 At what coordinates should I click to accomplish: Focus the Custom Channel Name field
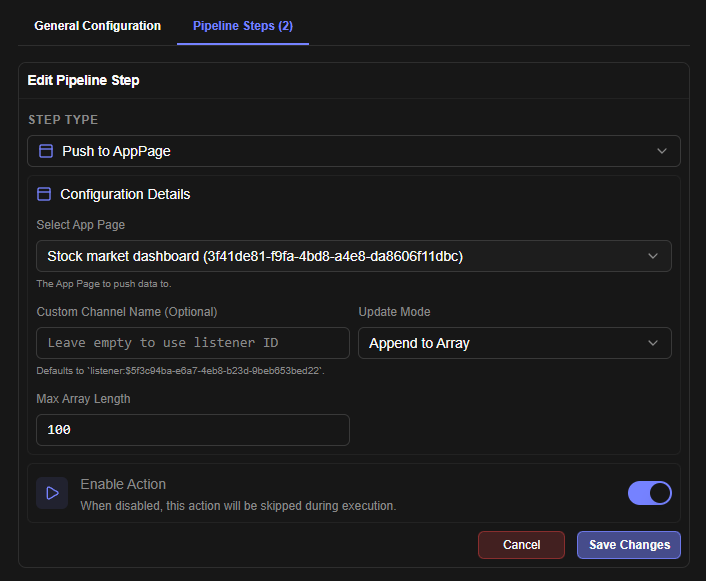pyautogui.click(x=193, y=343)
